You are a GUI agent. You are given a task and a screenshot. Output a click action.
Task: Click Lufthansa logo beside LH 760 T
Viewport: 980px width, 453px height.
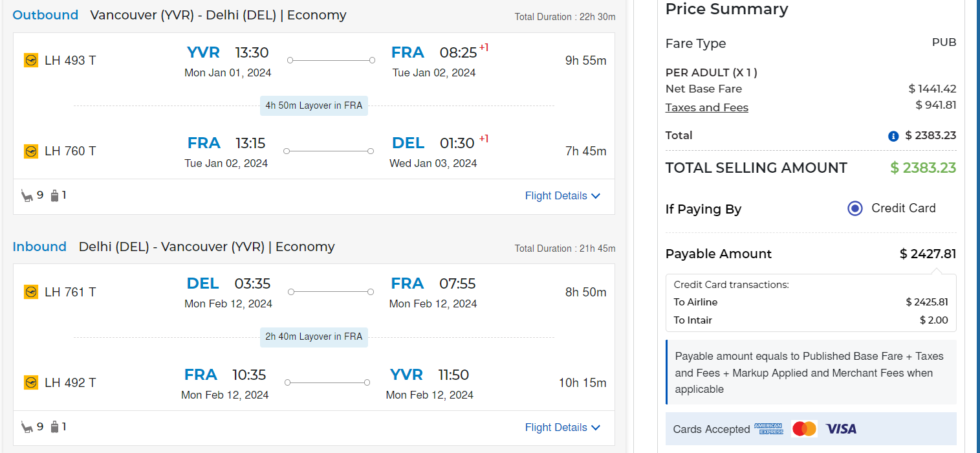click(x=31, y=151)
